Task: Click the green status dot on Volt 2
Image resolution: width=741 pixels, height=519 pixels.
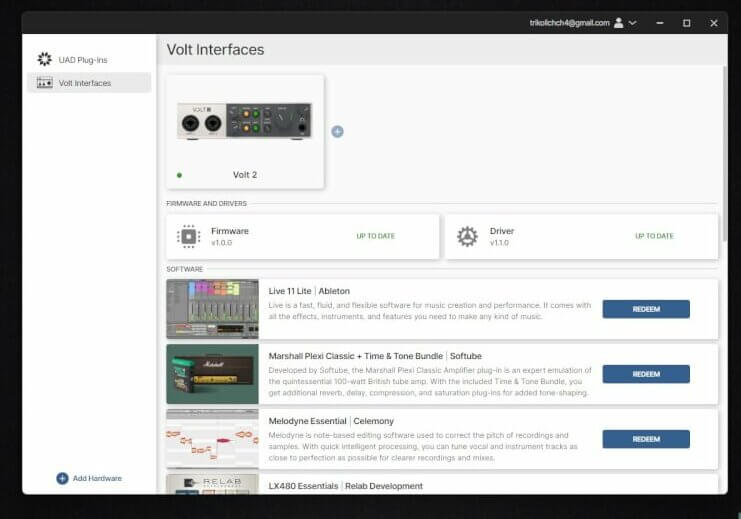Action: pyautogui.click(x=179, y=175)
